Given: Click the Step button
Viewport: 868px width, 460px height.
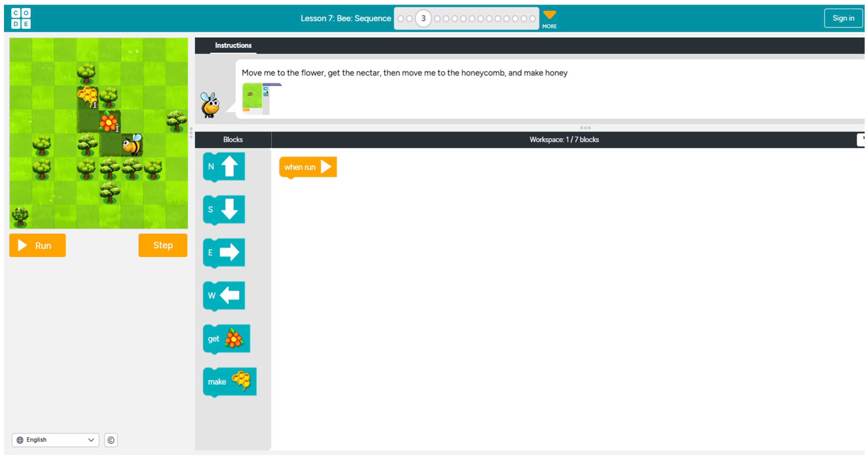Looking at the screenshot, I should pos(163,245).
